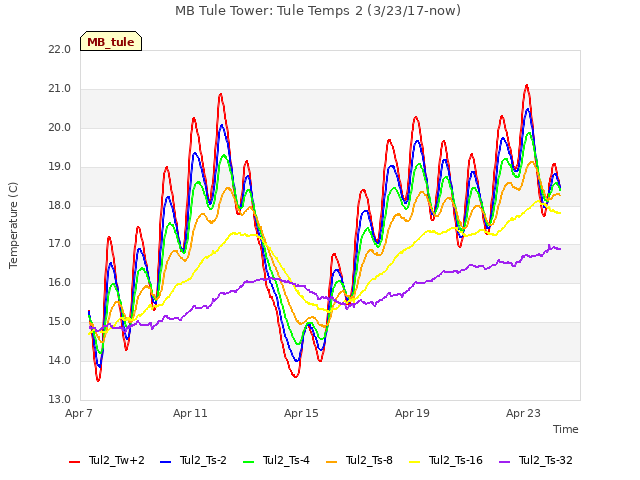
Task: Click the purple Tul2_Ts-32 legend swatch
Action: click(505, 462)
